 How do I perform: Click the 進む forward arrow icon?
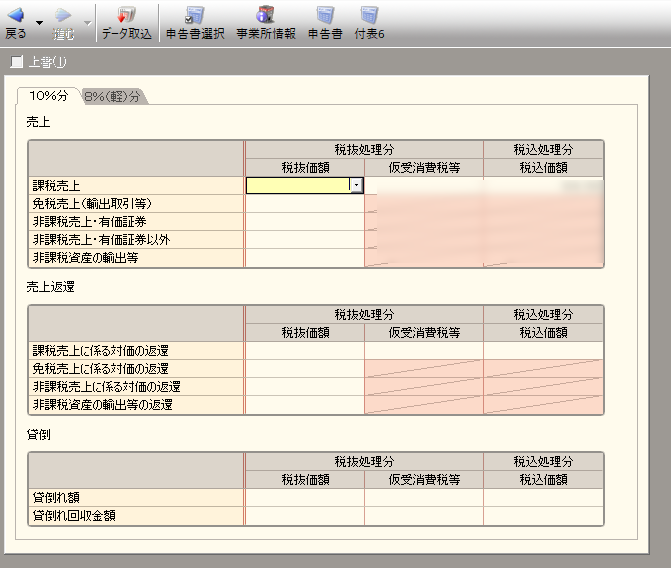coord(62,17)
